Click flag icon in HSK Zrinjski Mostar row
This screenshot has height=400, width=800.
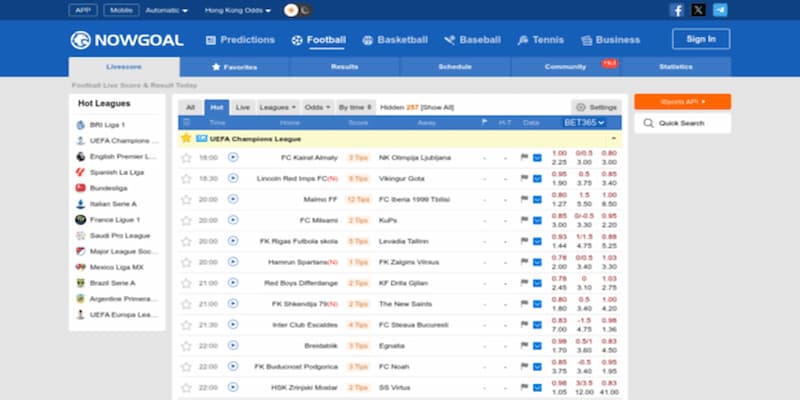point(524,387)
